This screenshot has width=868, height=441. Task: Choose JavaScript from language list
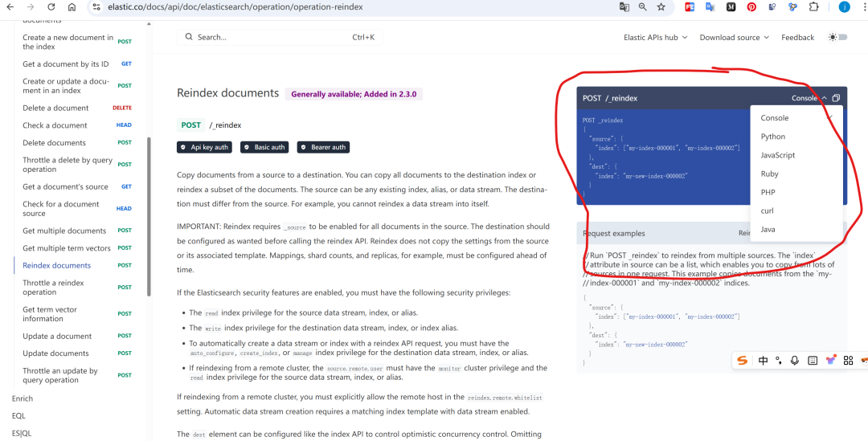tap(796, 155)
